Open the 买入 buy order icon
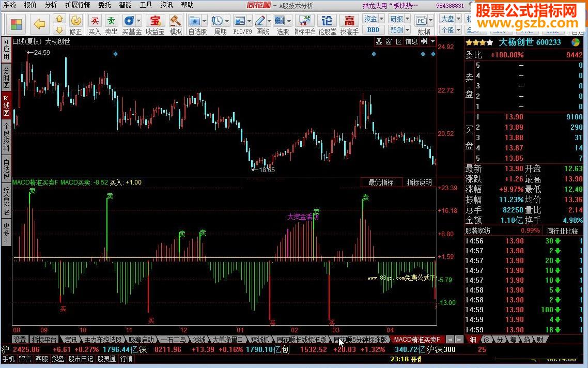Viewport: 588px width, 368px height. click(95, 21)
